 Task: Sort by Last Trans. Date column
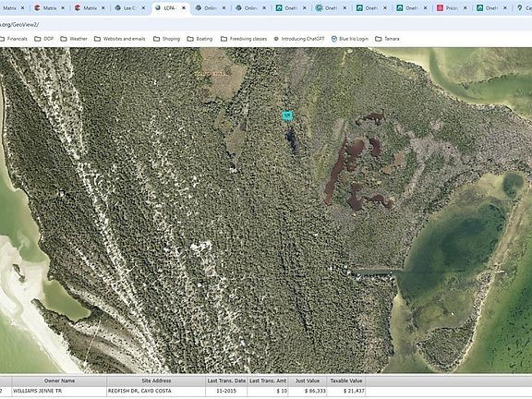pyautogui.click(x=226, y=381)
